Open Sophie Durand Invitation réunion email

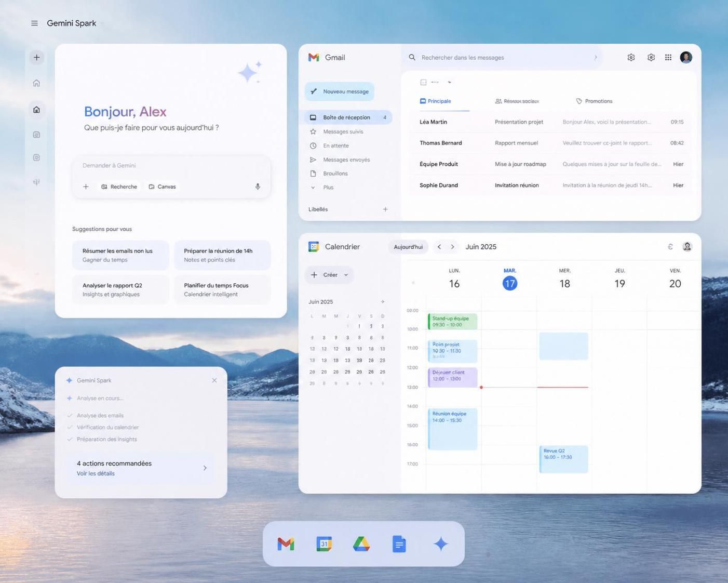[551, 186]
